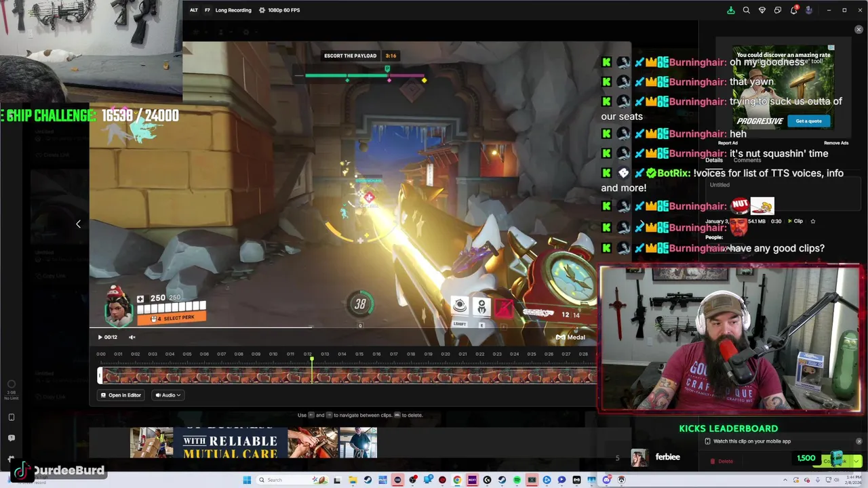Click the phone icon in left sidebar

tap(12, 418)
